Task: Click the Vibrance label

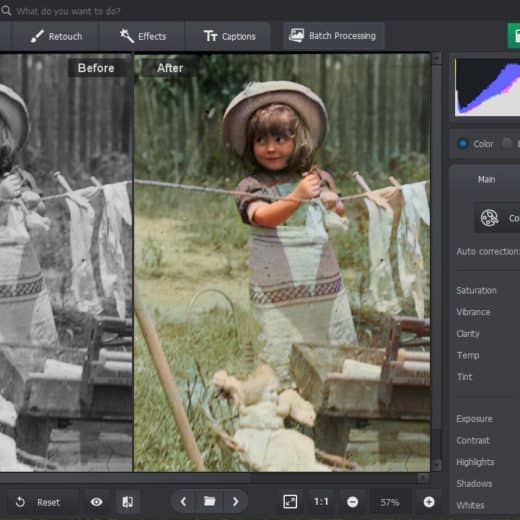Action: point(473,312)
